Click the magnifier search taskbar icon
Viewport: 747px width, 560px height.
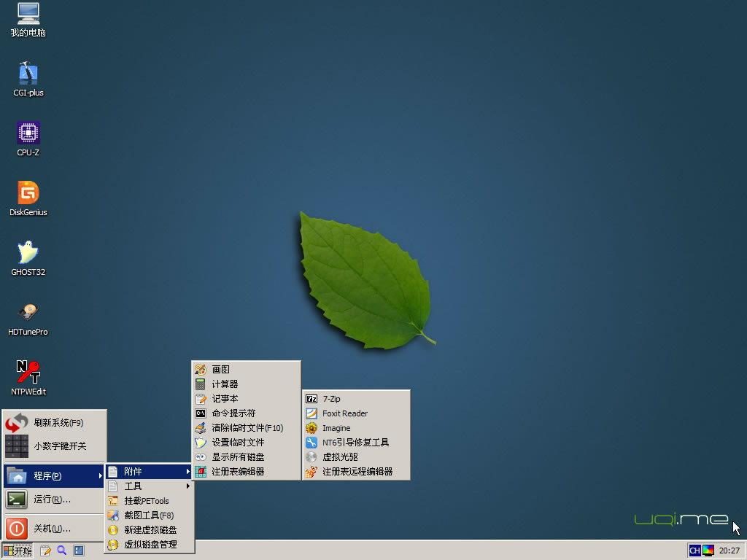62,551
